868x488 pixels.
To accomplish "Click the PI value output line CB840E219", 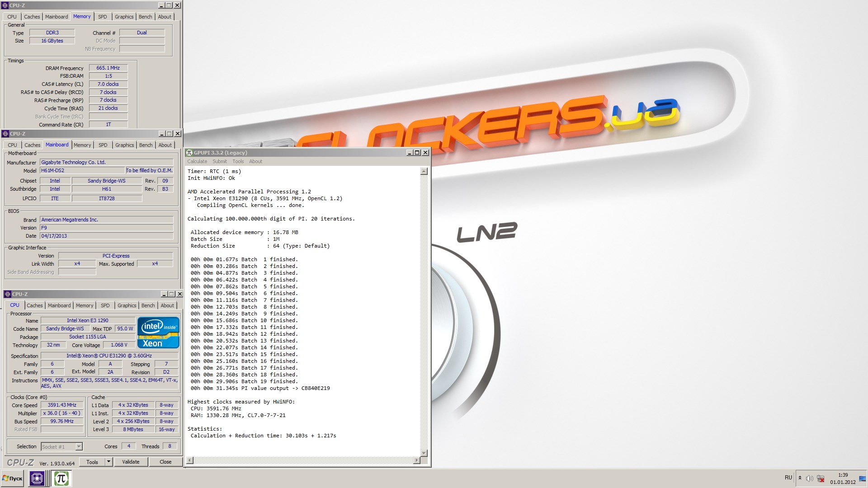I will pos(260,388).
